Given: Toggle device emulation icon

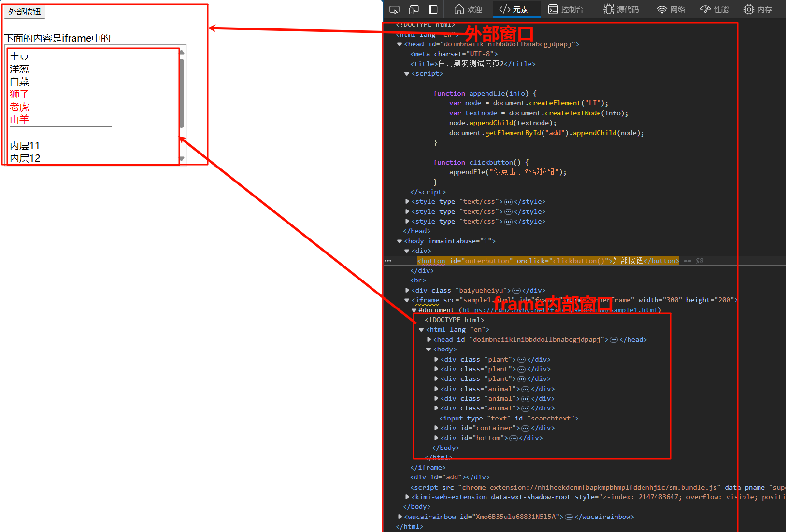Looking at the screenshot, I should point(414,10).
